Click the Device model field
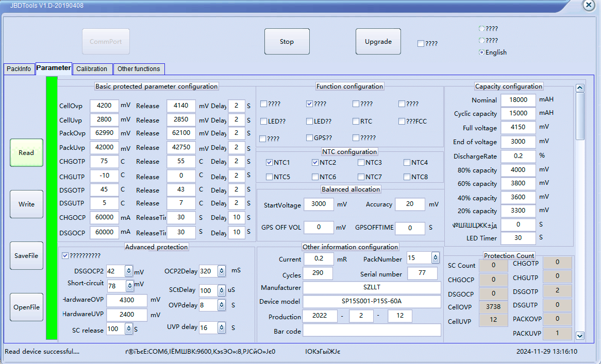The width and height of the screenshot is (601, 364). [x=372, y=301]
